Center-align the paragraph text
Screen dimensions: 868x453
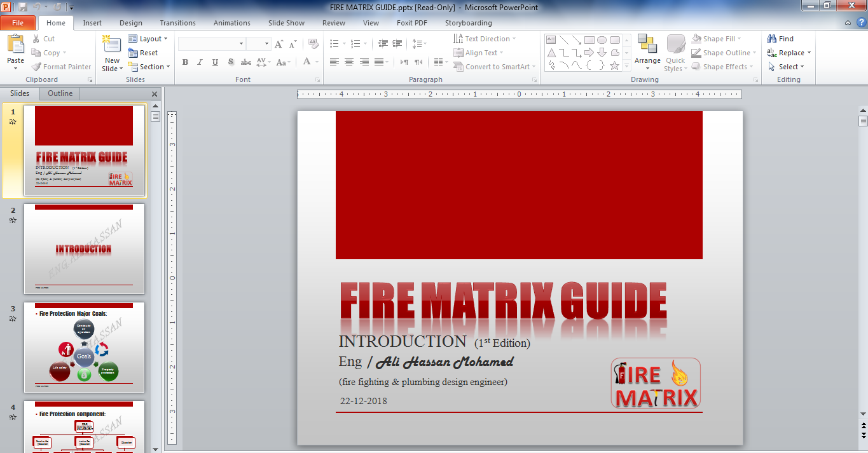pos(348,62)
